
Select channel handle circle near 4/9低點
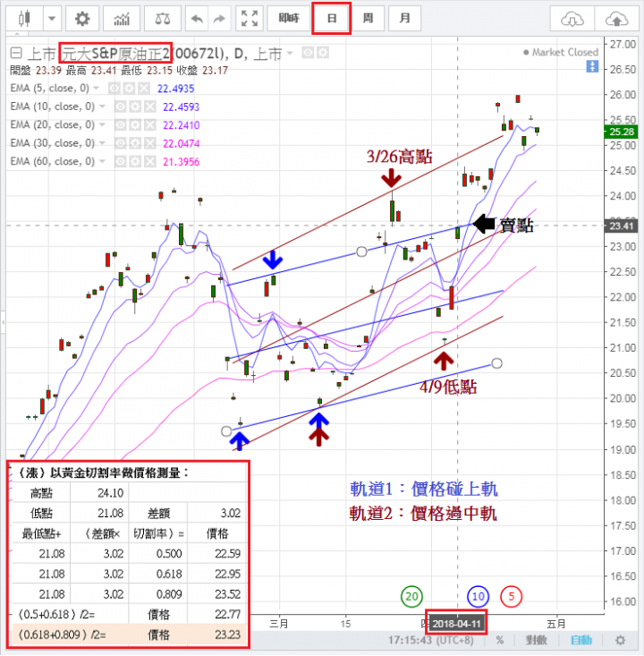496,363
